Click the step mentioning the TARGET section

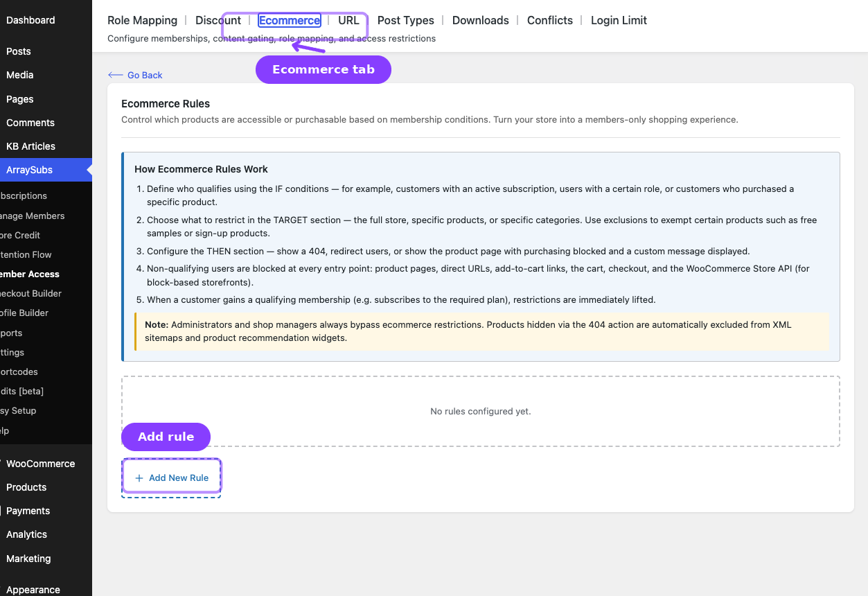click(x=481, y=227)
